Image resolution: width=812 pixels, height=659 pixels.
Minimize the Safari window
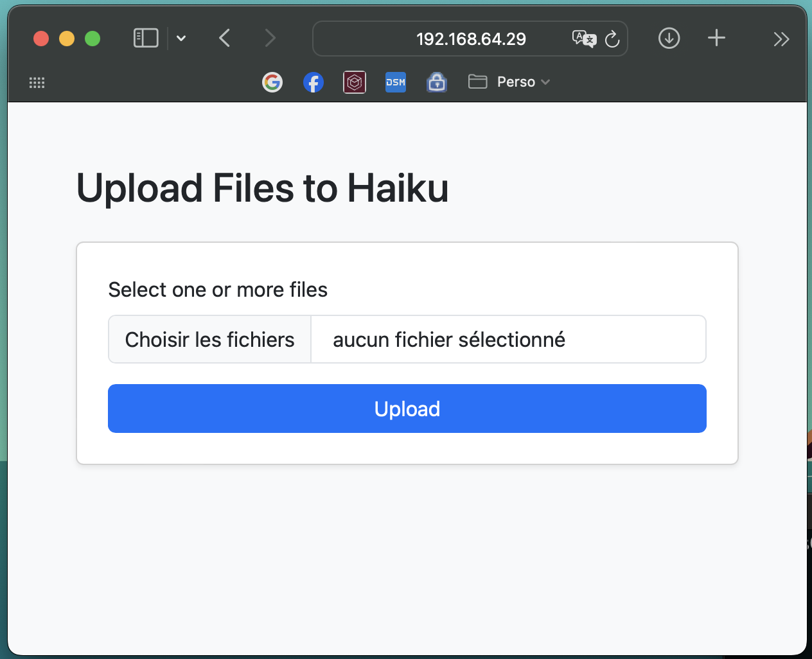pos(67,39)
